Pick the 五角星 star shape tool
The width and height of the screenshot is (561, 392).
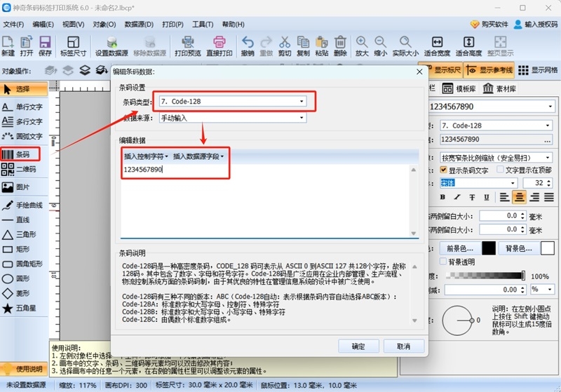(x=20, y=308)
